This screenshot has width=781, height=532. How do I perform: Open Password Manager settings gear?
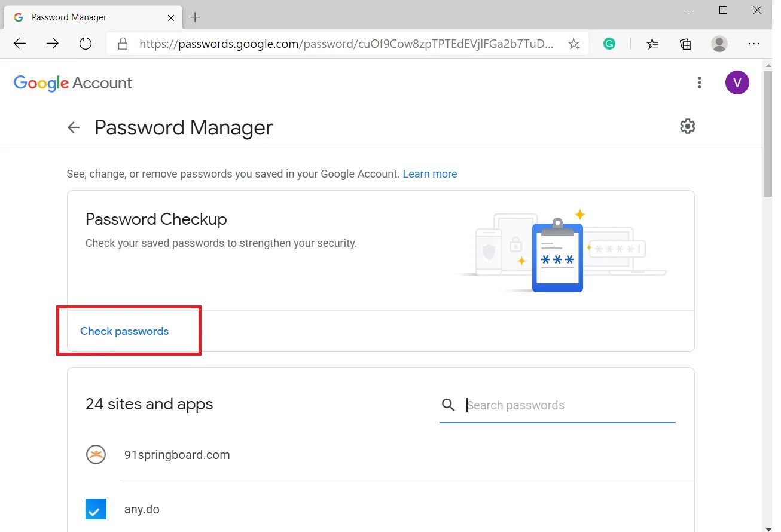[688, 126]
